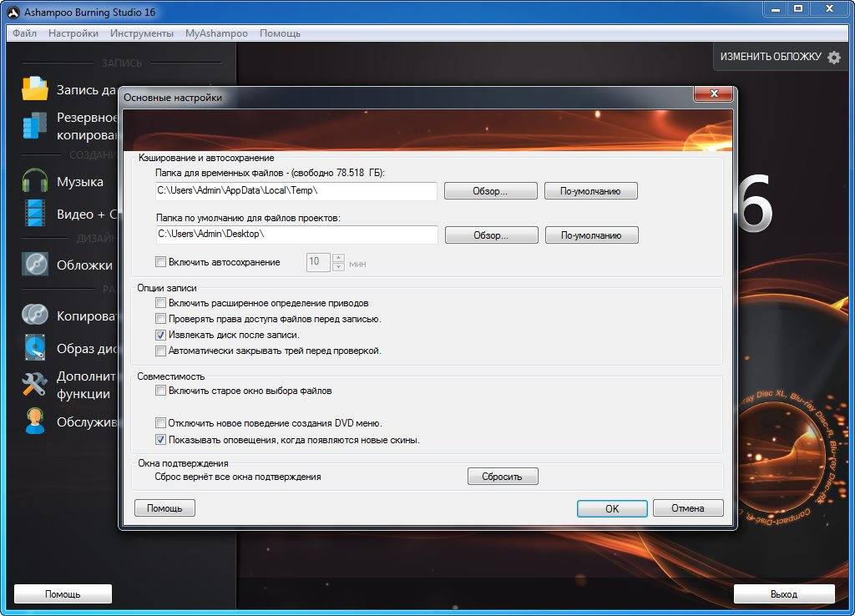Click Отмена in the settings dialog

click(688, 508)
